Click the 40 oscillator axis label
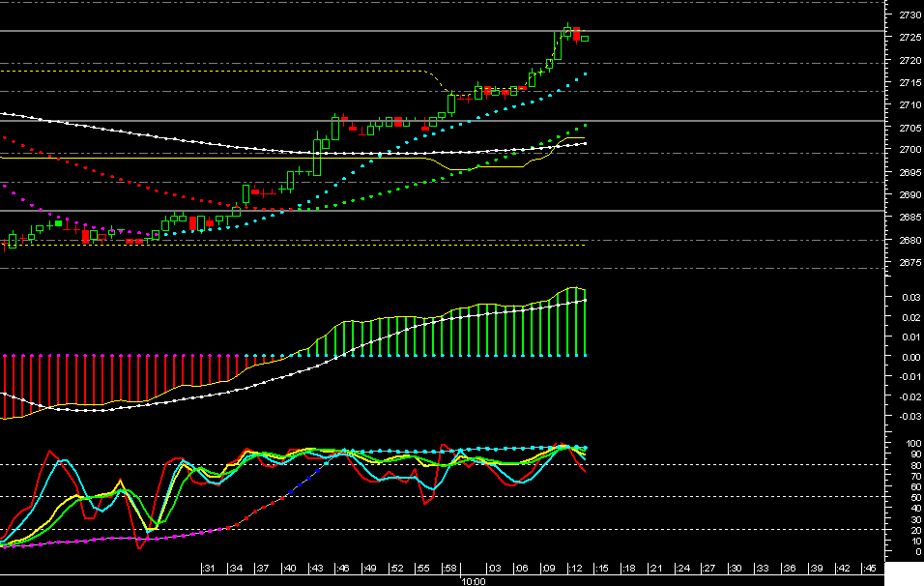This screenshot has width=924, height=586. tap(916, 509)
